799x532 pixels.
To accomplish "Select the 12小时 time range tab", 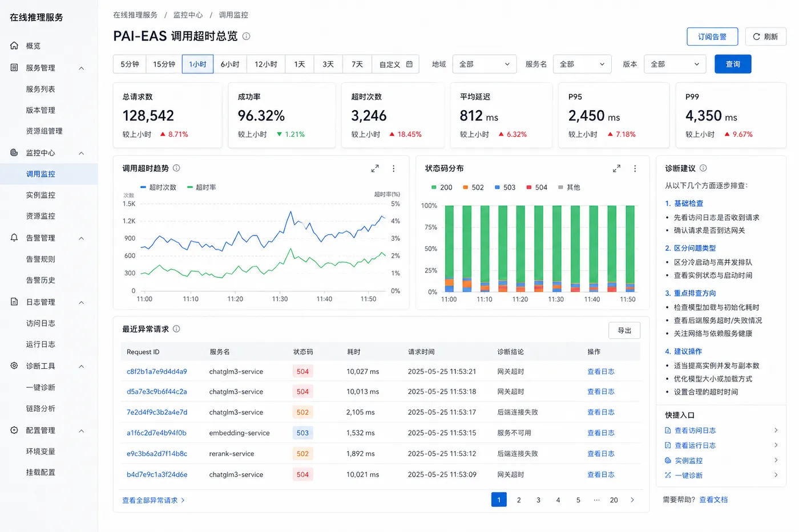I will (x=266, y=64).
